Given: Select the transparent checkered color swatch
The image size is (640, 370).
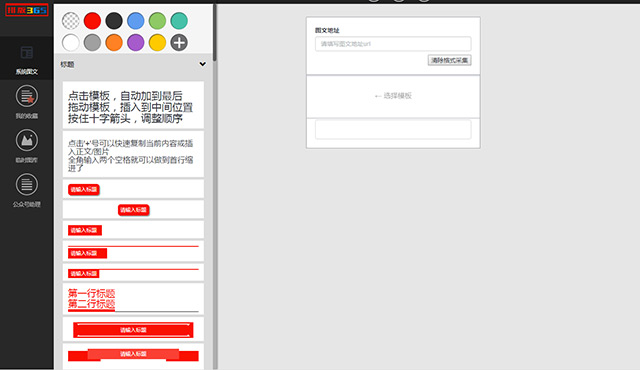Looking at the screenshot, I should tap(71, 21).
